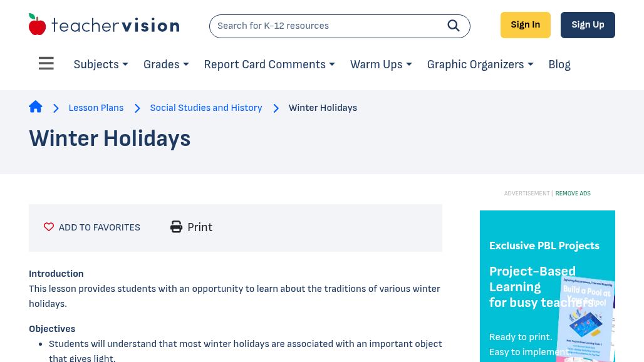Expand Report Card Comments menu
The height and width of the screenshot is (362, 644).
pyautogui.click(x=269, y=65)
